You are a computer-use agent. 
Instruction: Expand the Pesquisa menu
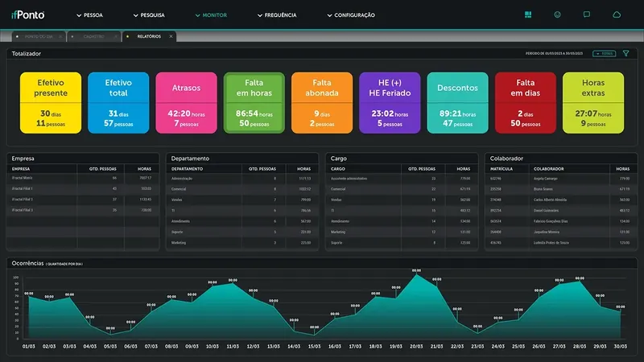(149, 15)
